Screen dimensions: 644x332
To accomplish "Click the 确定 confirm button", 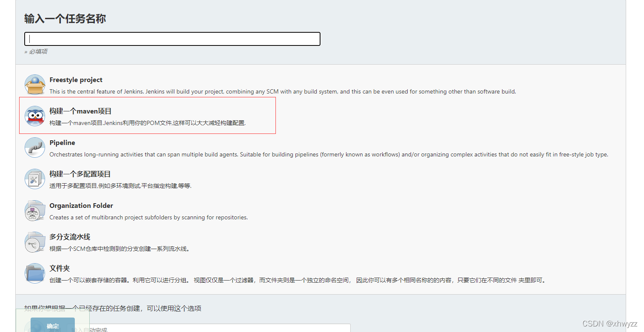I will pos(53,326).
